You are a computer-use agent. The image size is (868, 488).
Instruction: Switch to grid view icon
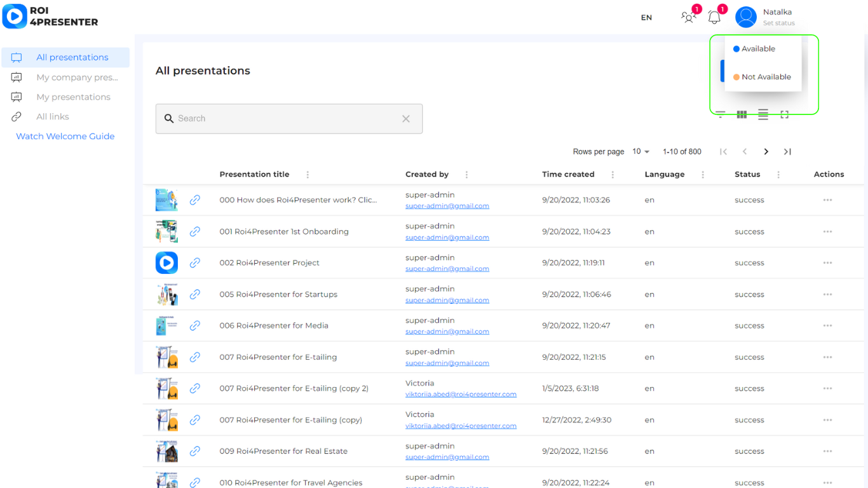tap(742, 114)
